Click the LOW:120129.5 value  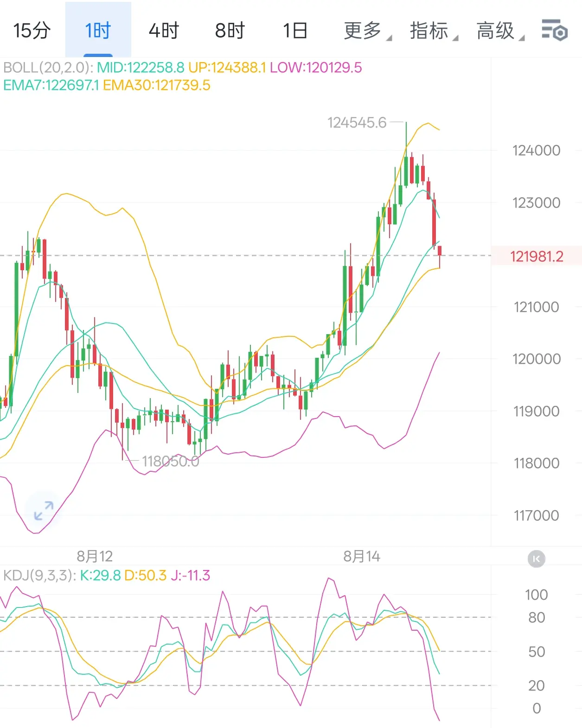316,68
